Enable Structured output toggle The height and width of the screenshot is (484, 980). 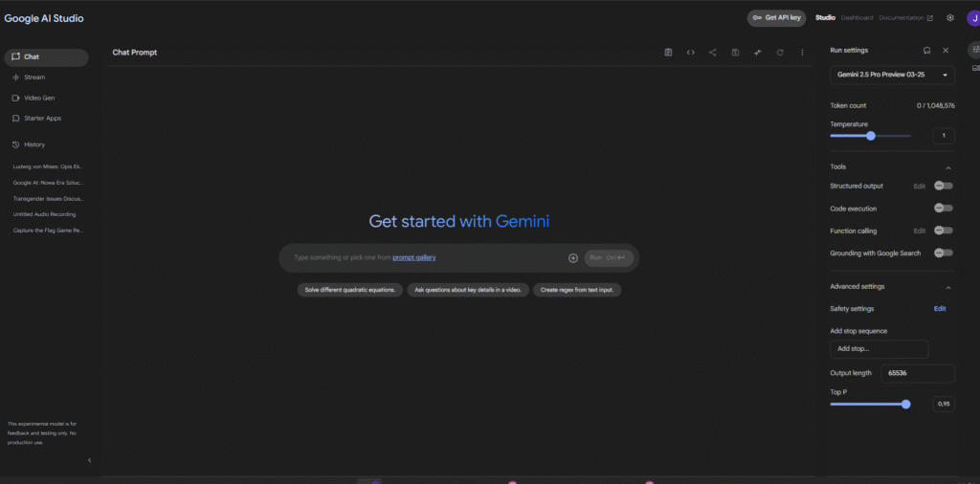pyautogui.click(x=943, y=186)
